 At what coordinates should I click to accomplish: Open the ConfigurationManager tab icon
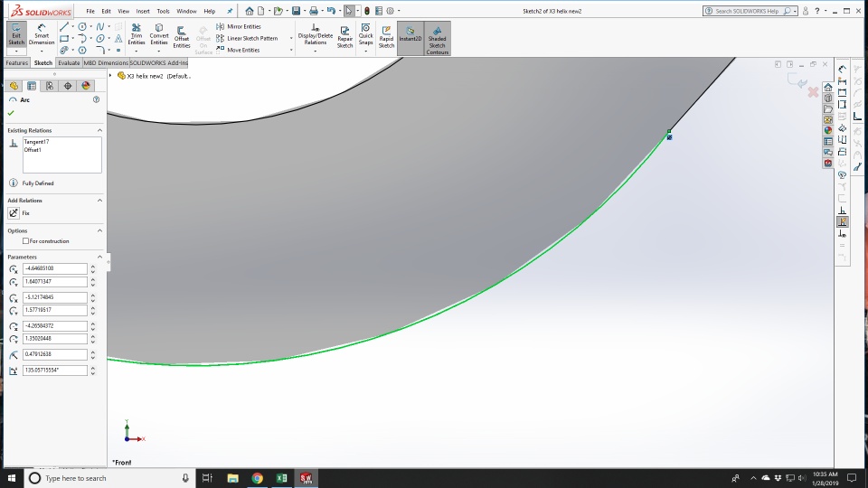coord(49,86)
